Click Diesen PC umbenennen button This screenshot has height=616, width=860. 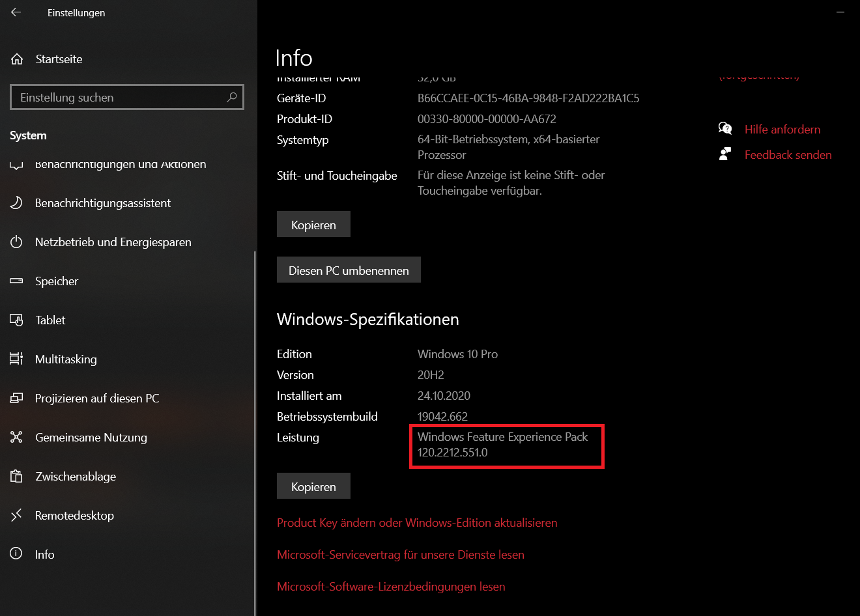point(349,270)
